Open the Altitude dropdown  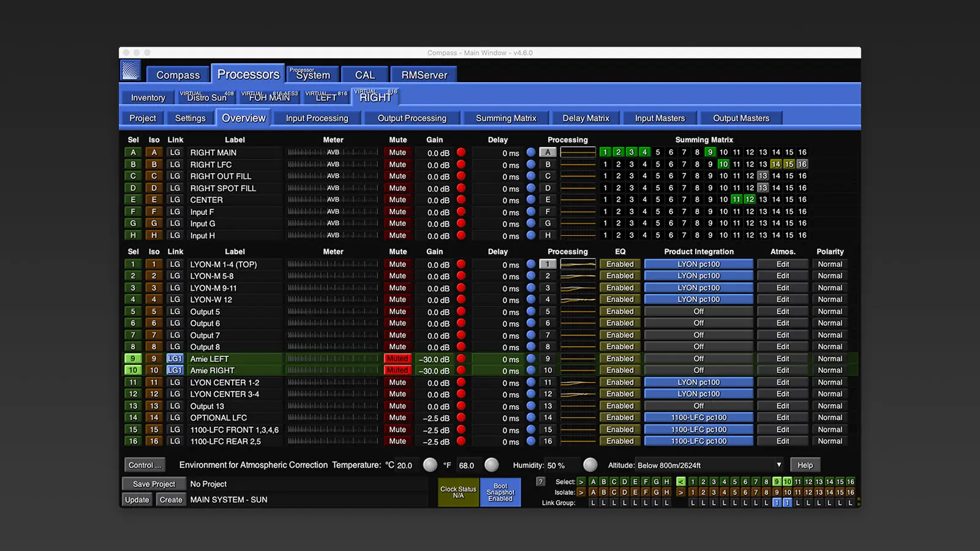778,465
